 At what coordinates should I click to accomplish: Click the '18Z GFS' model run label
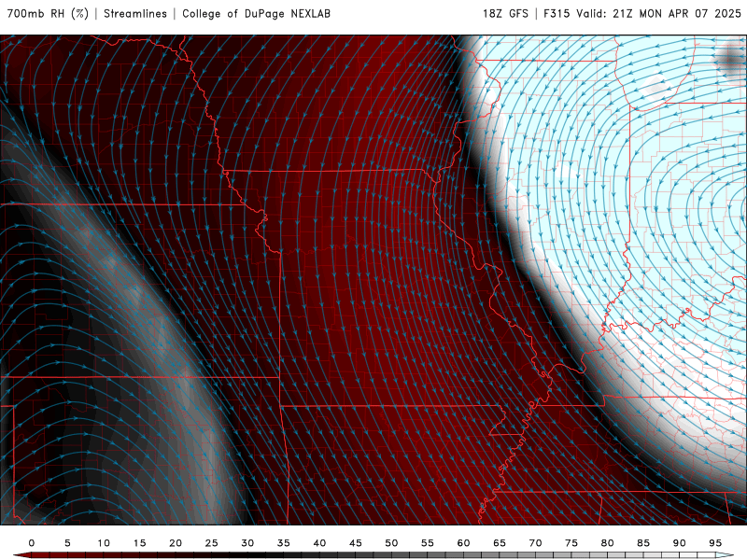505,13
